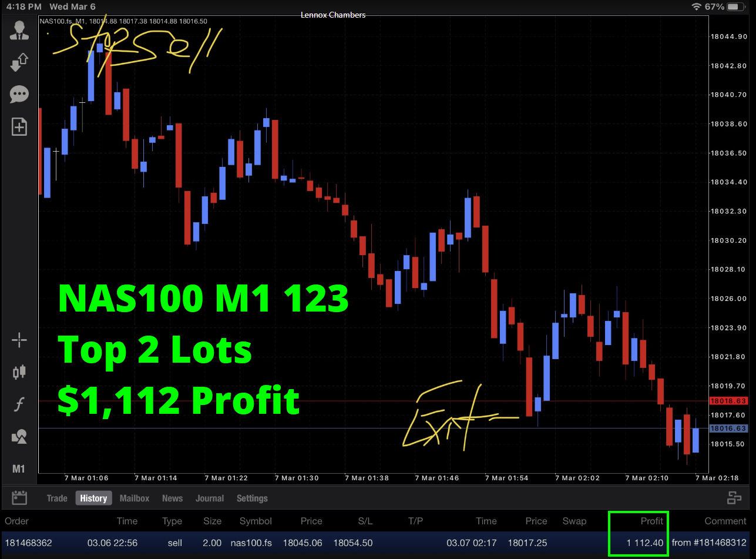Switch to the Trade tab

point(57,498)
